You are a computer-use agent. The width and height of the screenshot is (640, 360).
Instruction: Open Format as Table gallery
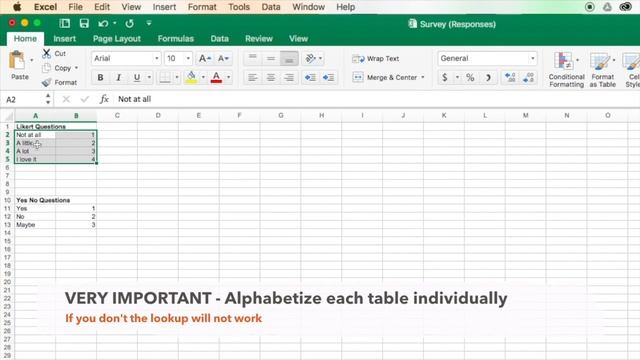pyautogui.click(x=602, y=69)
